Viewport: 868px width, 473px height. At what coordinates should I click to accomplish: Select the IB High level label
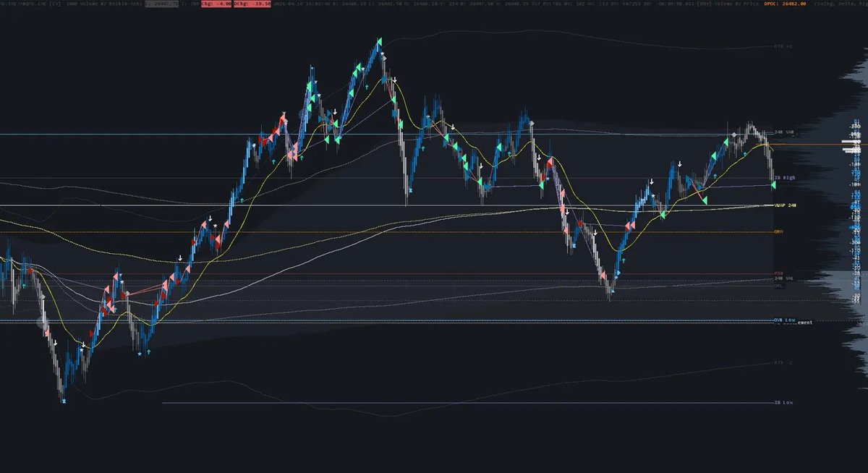(x=784, y=177)
